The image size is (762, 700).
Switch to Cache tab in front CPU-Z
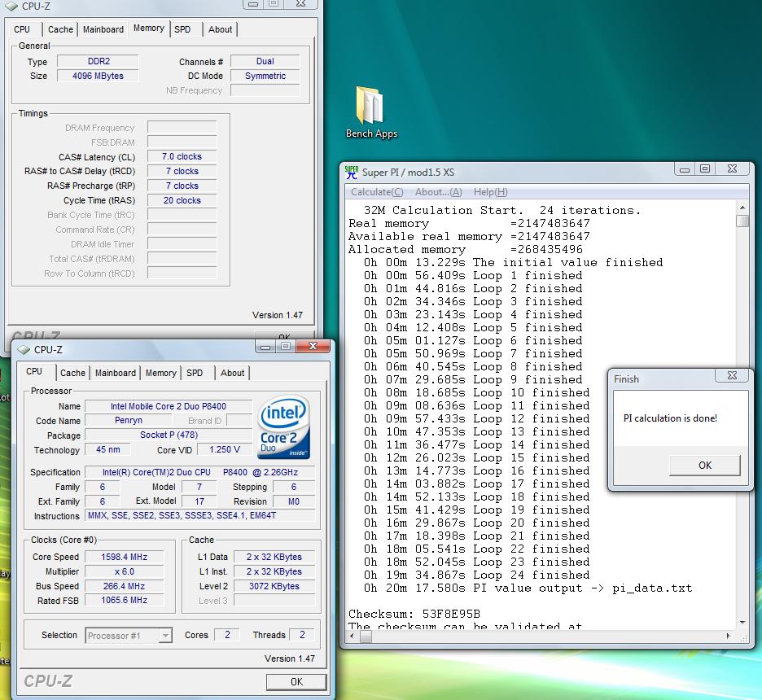pyautogui.click(x=72, y=373)
